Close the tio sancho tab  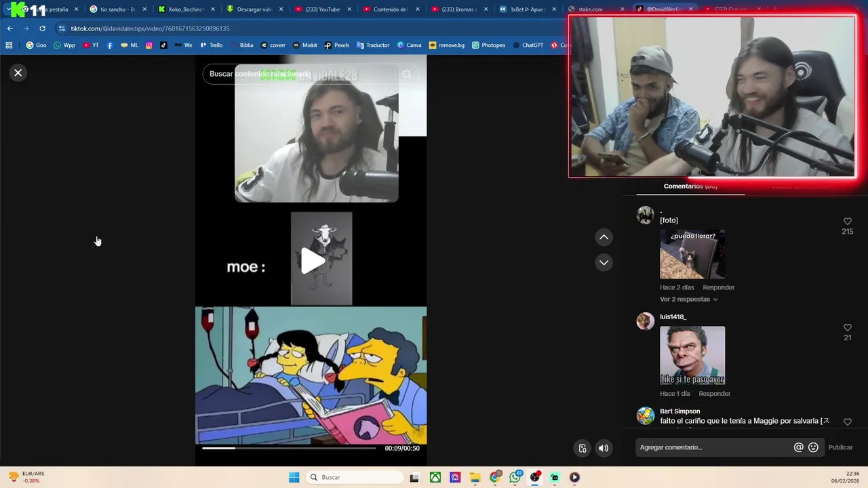[x=144, y=9]
